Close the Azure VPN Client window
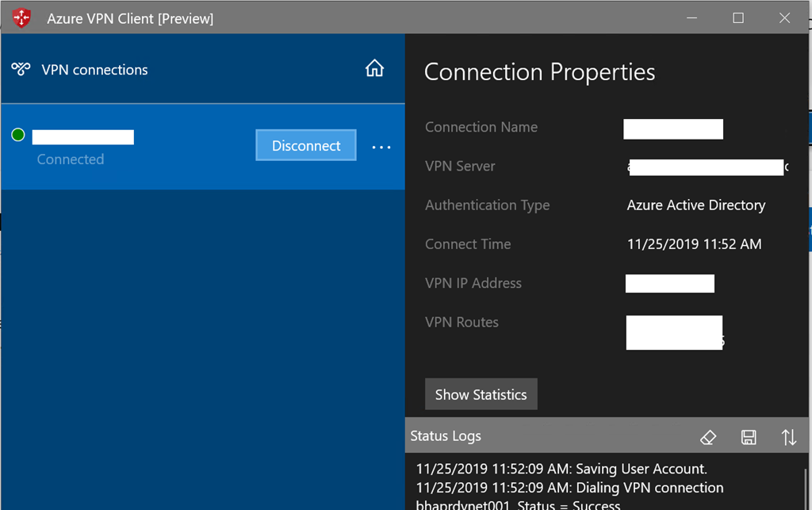This screenshot has height=510, width=812. [x=784, y=17]
